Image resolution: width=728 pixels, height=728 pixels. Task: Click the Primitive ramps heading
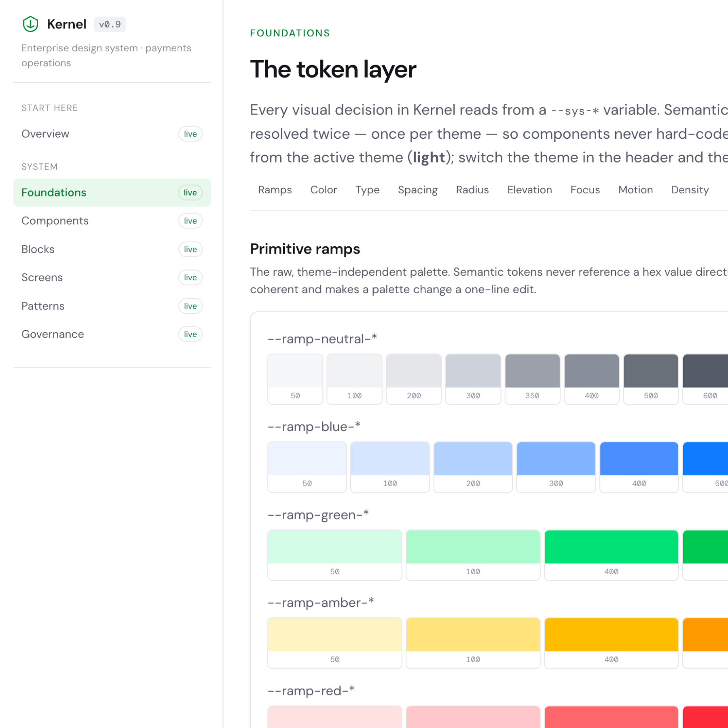click(x=305, y=249)
